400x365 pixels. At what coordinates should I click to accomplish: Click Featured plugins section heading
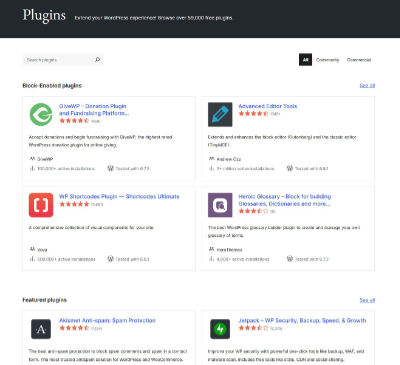pos(44,300)
